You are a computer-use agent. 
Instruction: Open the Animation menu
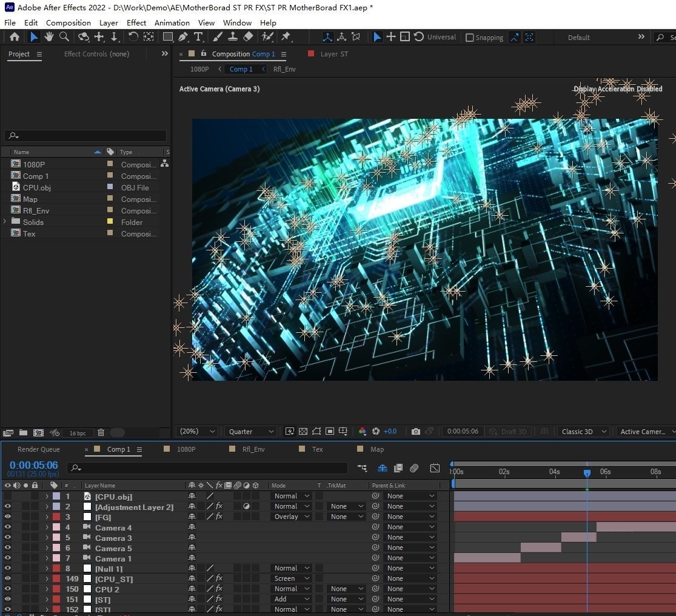pos(172,23)
